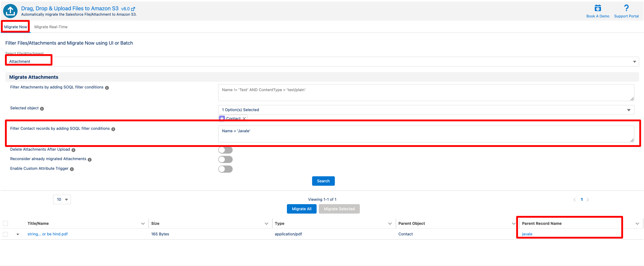Check the select-all checkbox in table header
This screenshot has height=266, width=644.
pos(5,223)
